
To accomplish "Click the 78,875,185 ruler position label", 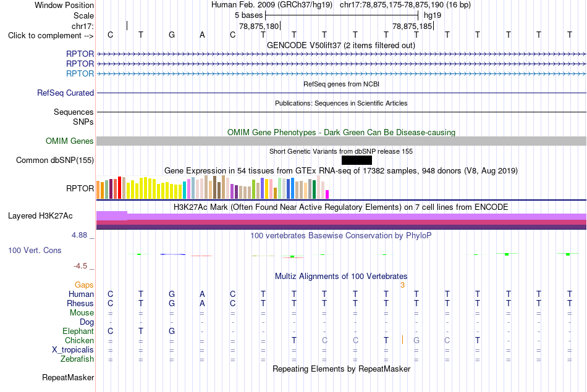I will point(413,26).
